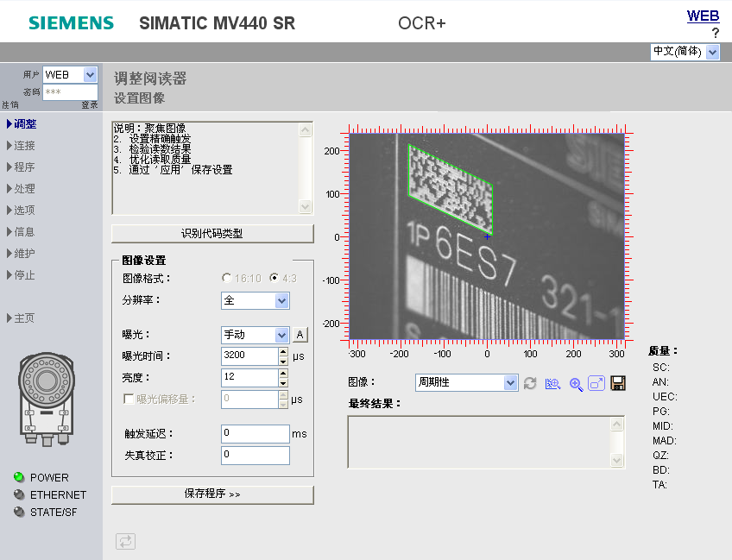
Task: Click the swap arrows icon at bottom left
Action: point(125,541)
